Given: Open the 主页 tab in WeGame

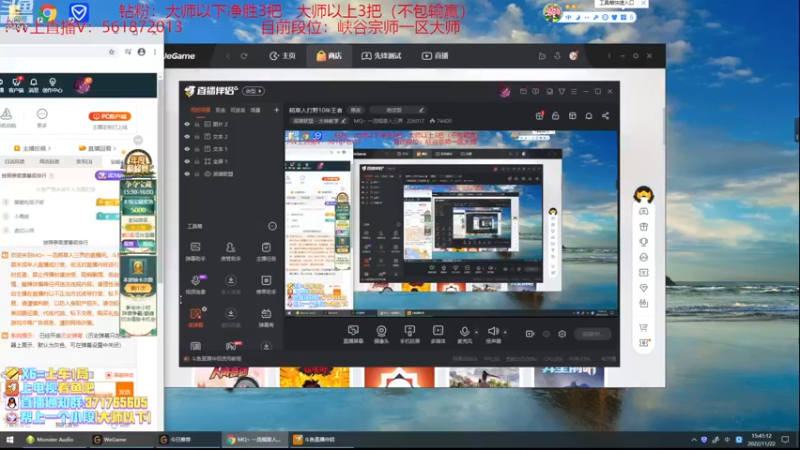Looking at the screenshot, I should (x=283, y=56).
